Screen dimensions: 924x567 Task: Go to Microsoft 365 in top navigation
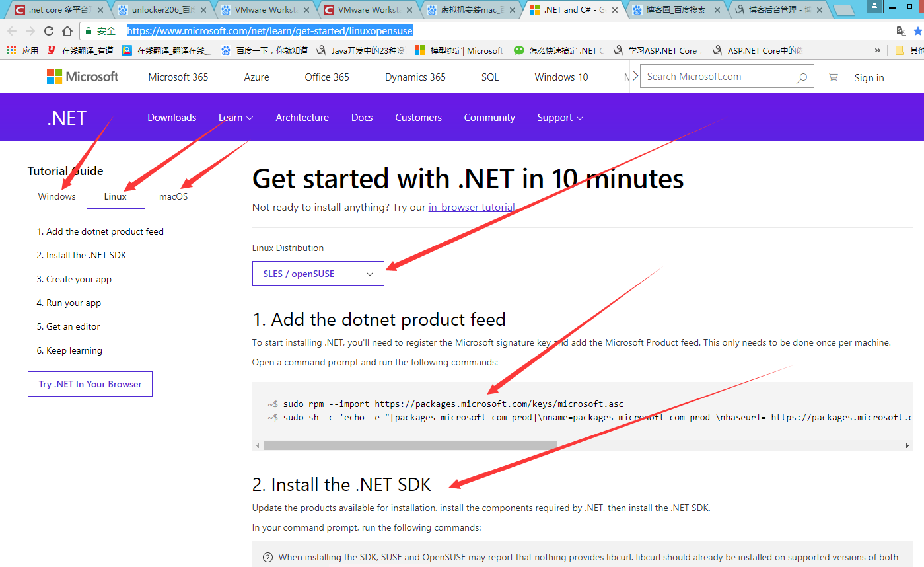pyautogui.click(x=178, y=77)
